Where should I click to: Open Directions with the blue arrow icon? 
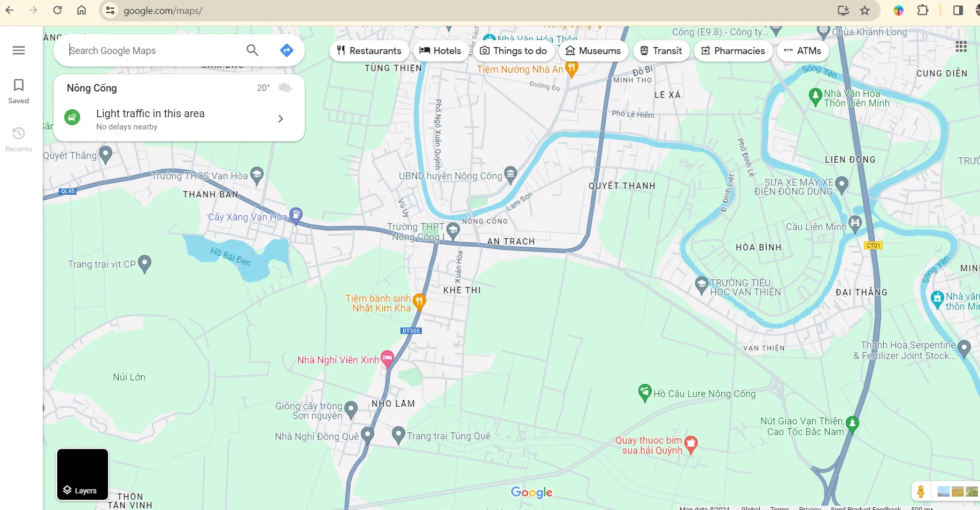point(287,50)
